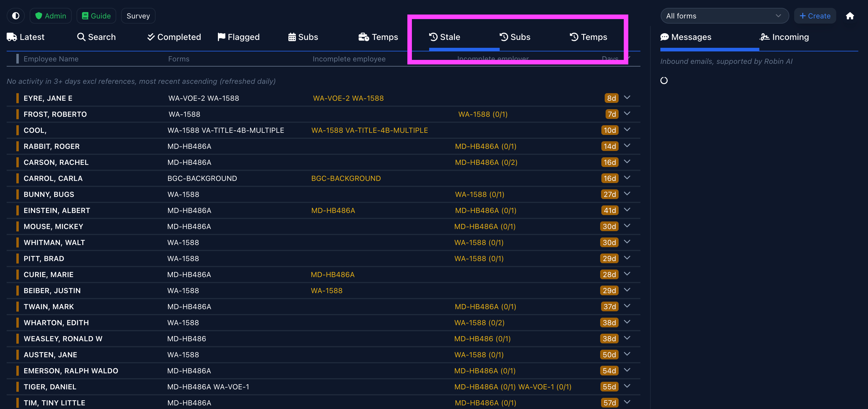Open the Incoming tab

[x=784, y=37]
